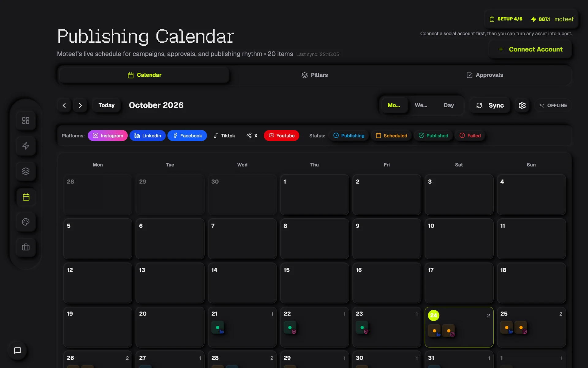Open Instagram post on October 23
The height and width of the screenshot is (368, 588).
click(x=362, y=328)
